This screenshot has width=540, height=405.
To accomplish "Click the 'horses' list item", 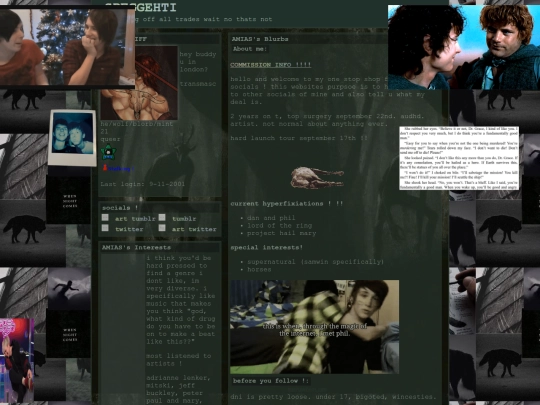I will (x=259, y=270).
